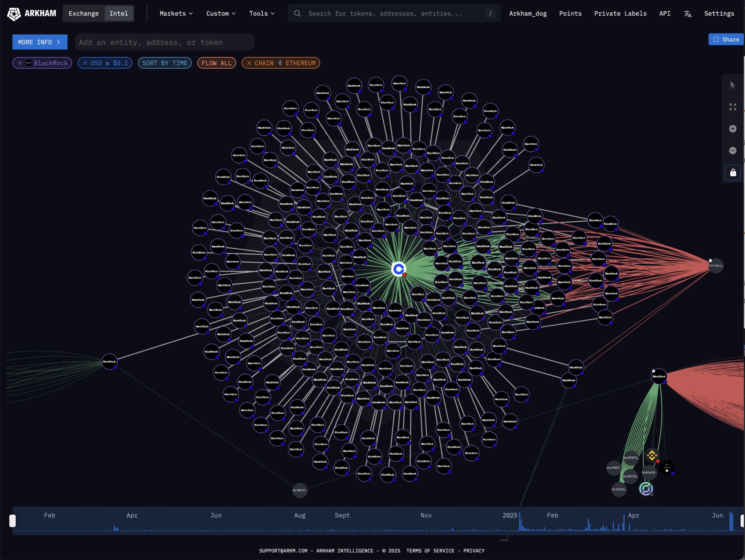745x560 pixels.
Task: Open Private Labels
Action: click(x=620, y=13)
